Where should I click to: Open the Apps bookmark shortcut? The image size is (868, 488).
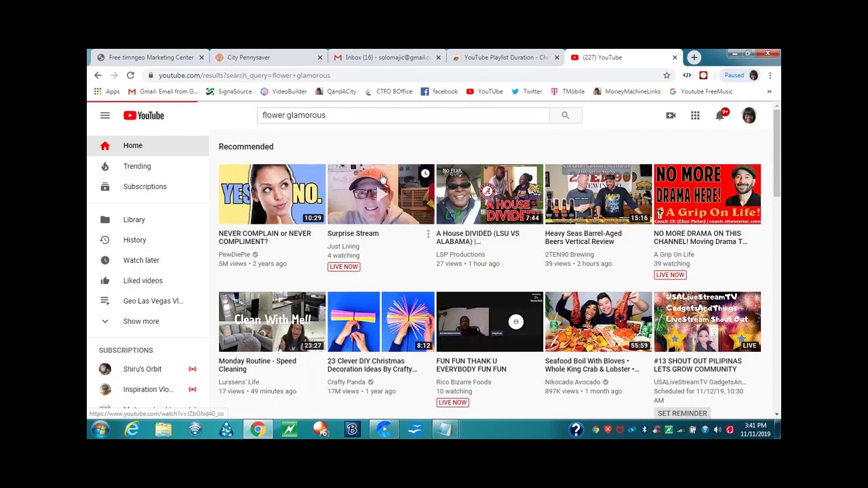point(107,91)
